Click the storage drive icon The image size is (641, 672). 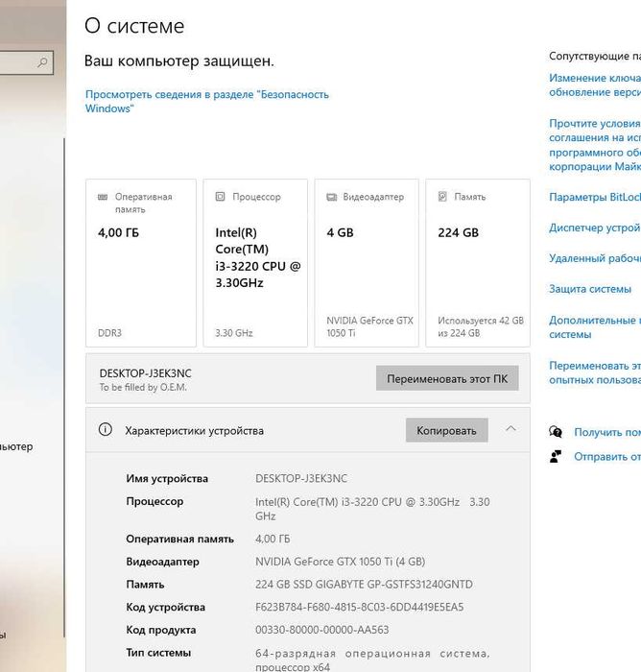pyautogui.click(x=442, y=196)
